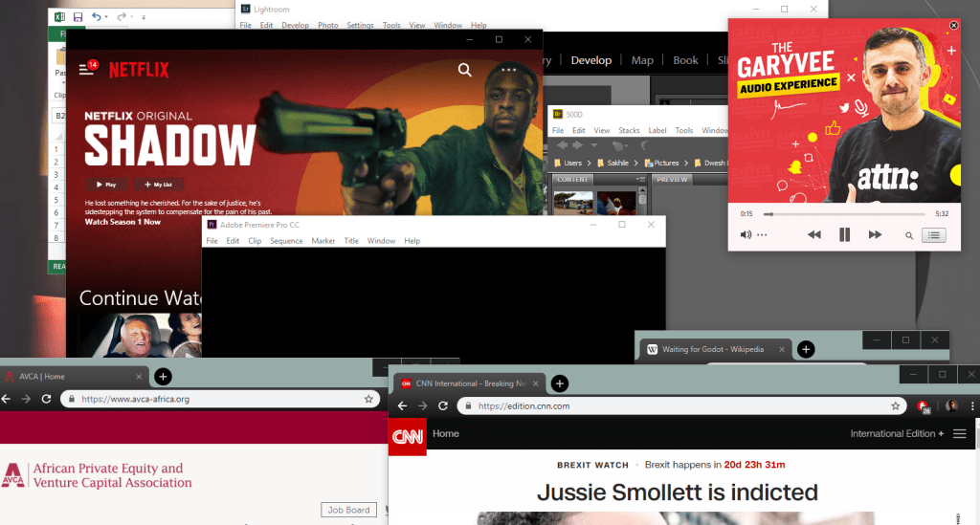Click the CNN logo
The image size is (980, 525).
click(408, 436)
